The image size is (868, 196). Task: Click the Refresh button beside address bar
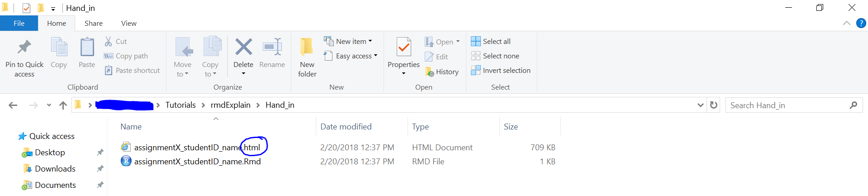click(x=714, y=105)
